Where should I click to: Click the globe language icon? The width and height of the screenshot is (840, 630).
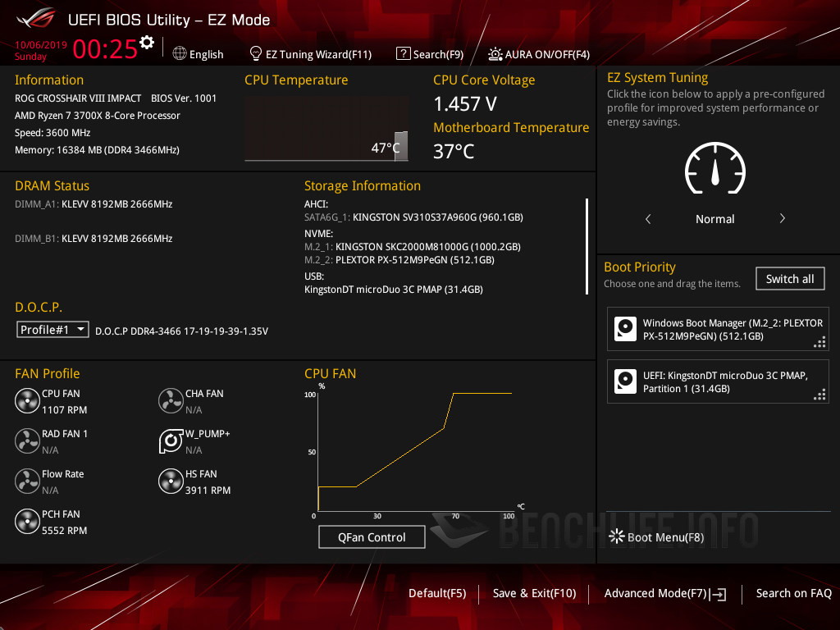(x=180, y=53)
